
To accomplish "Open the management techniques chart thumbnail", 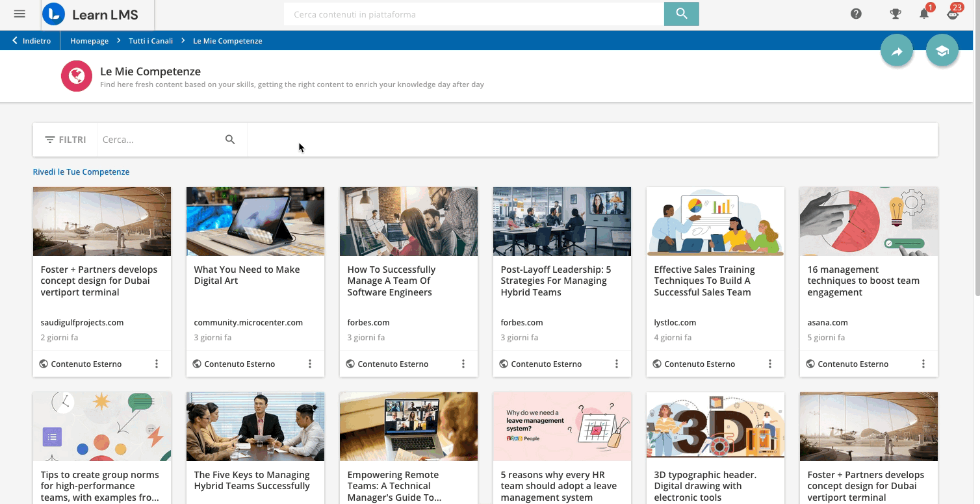I will point(869,221).
